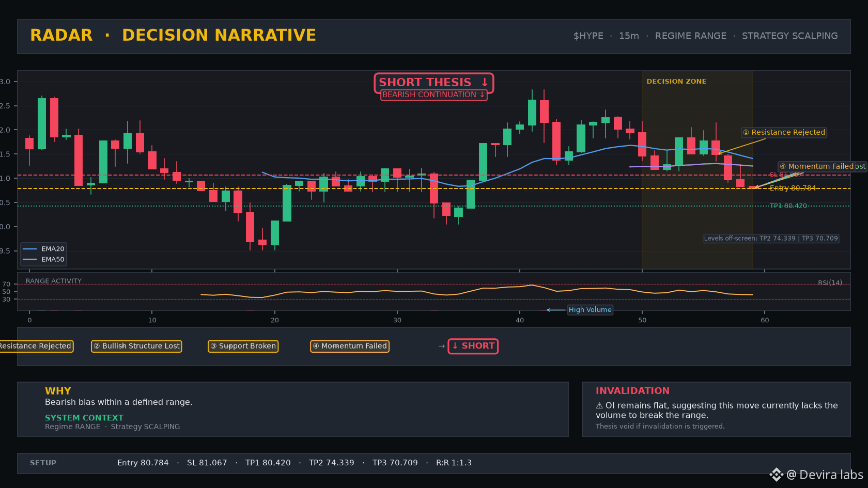Click the WHY heading
The width and height of the screenshot is (868, 488).
(58, 391)
